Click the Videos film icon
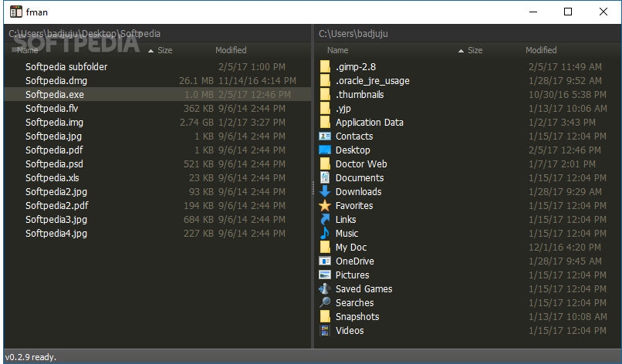 pos(325,330)
